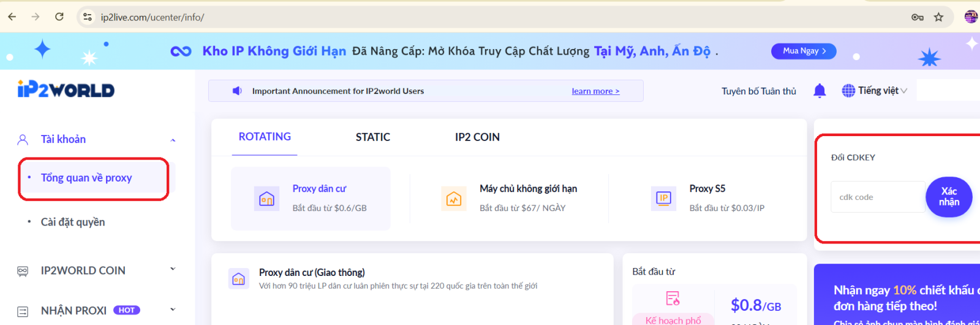Click the Proxy S5 IP icon
Screen dimensions: 980x325
(x=663, y=198)
